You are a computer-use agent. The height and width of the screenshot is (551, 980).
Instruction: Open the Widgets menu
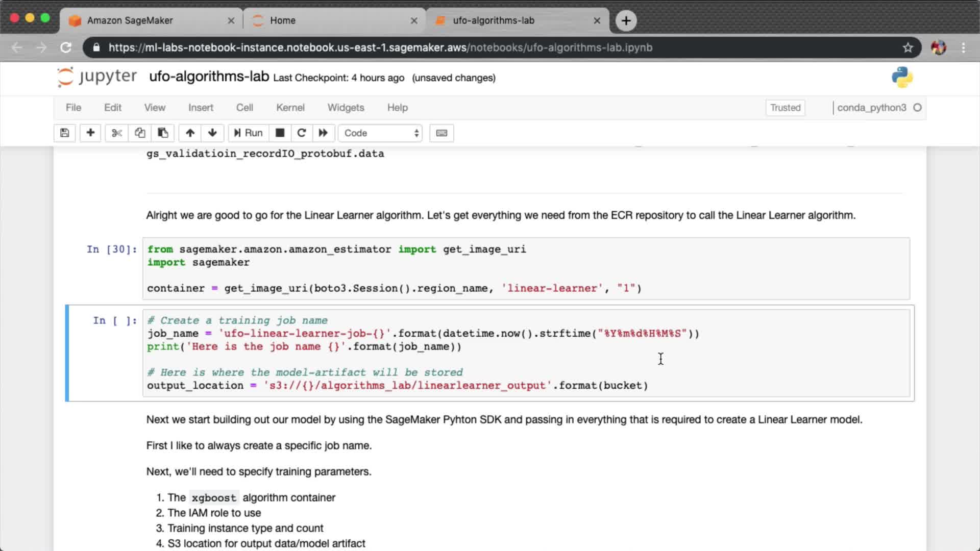(x=346, y=108)
